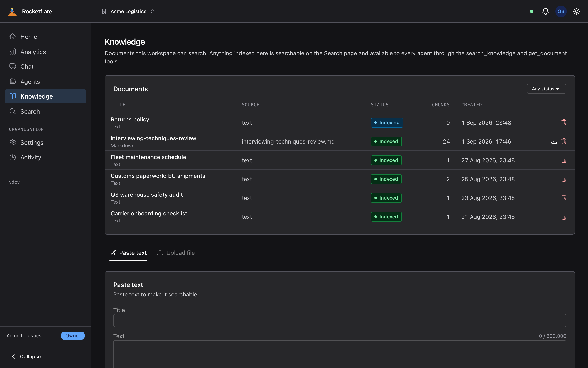Screen dimensions: 588x368
Task: Click the interviewing-techniques-review.md source cell
Action: click(288, 141)
